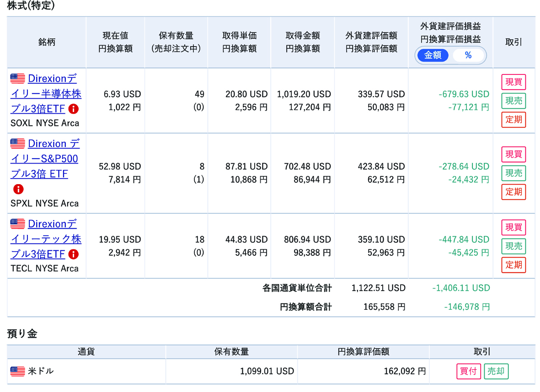Viewport: 540px width, 392px height.
Task: Click the 359.10 USD valuation
Action: click(381, 239)
